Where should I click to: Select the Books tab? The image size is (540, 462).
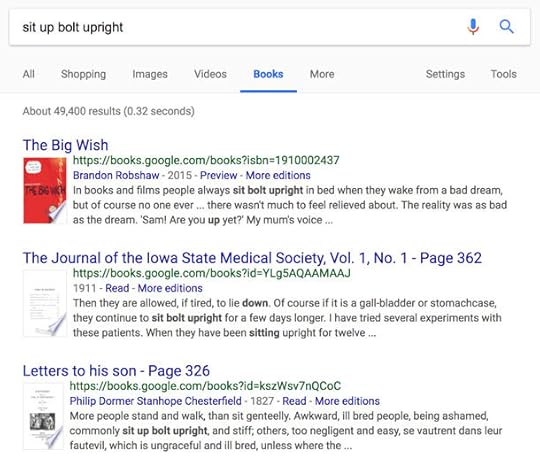click(268, 74)
